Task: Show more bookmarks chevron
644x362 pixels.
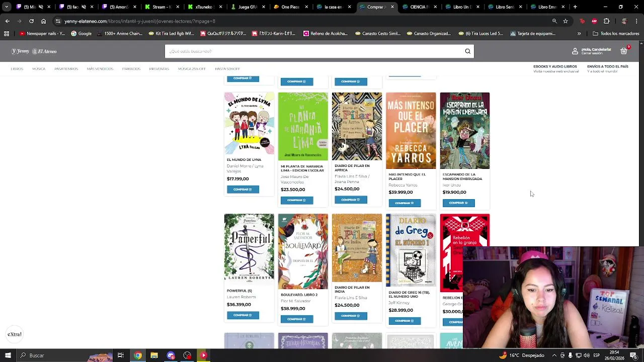Action: tap(579, 34)
